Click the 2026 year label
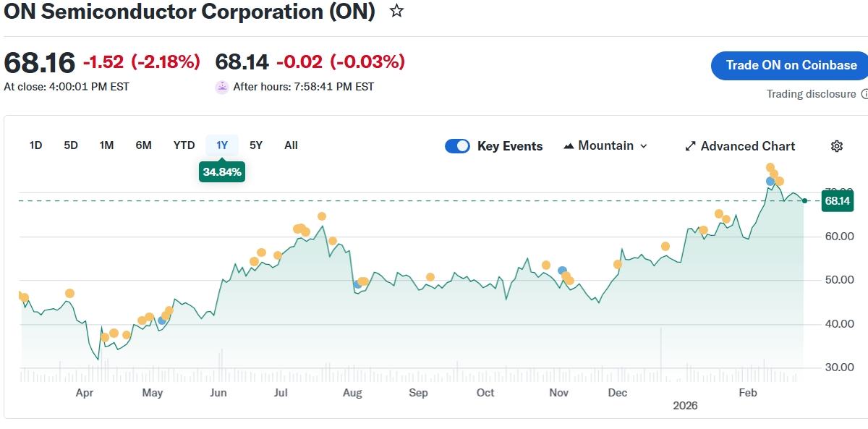The height and width of the screenshot is (429, 868). point(685,406)
